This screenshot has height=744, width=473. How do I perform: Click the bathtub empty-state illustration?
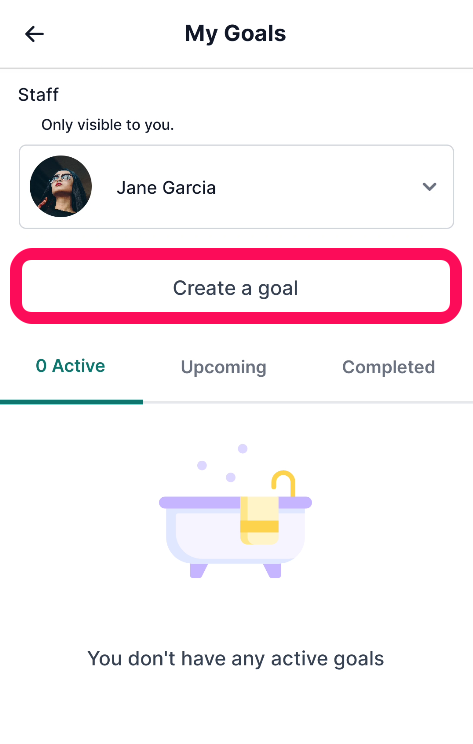[235, 511]
